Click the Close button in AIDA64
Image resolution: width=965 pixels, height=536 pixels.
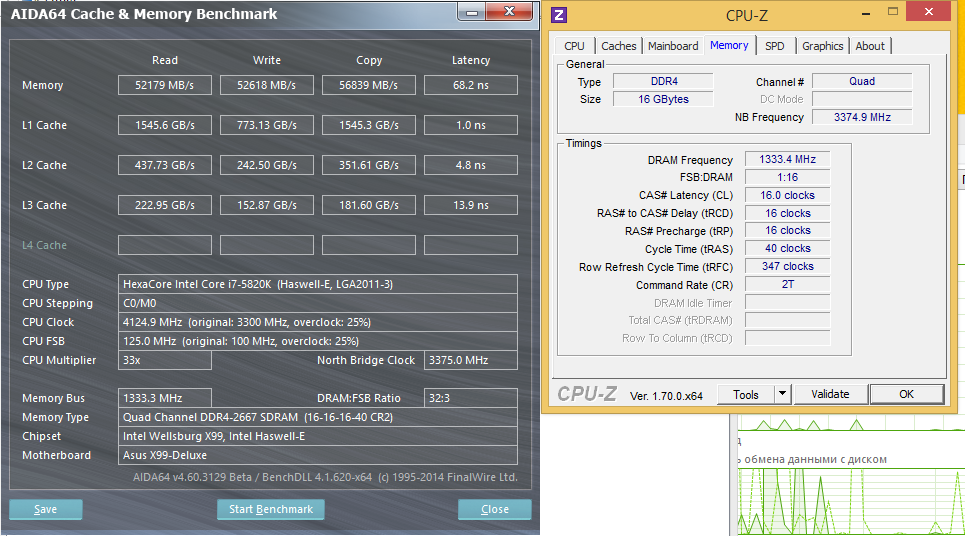point(495,509)
